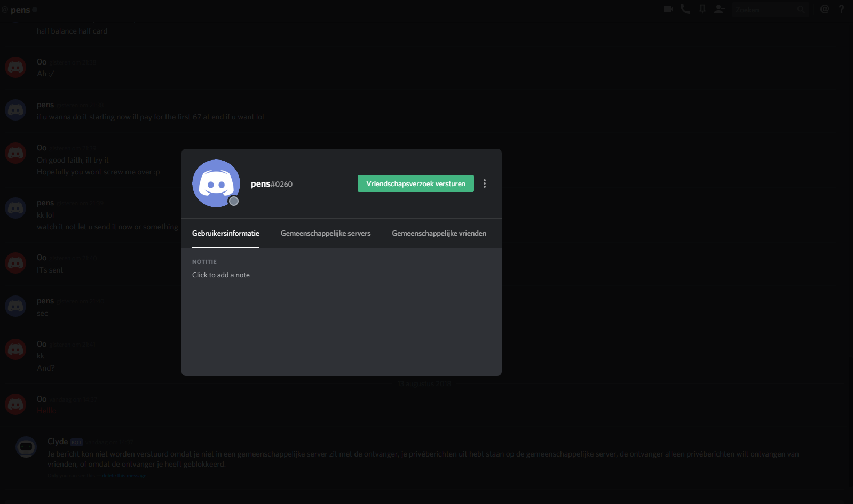Start a voice call with pens

[x=685, y=9]
